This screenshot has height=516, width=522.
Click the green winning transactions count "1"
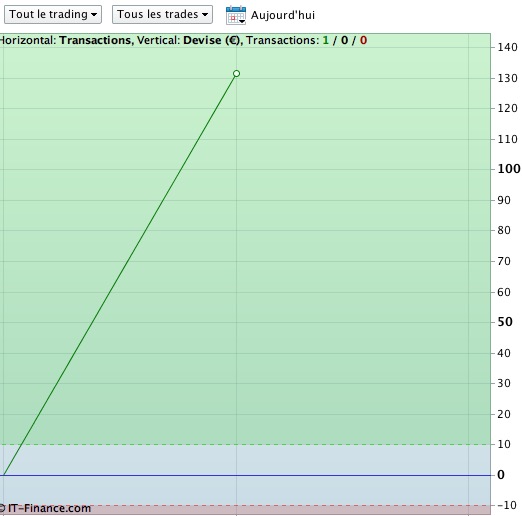coord(325,40)
